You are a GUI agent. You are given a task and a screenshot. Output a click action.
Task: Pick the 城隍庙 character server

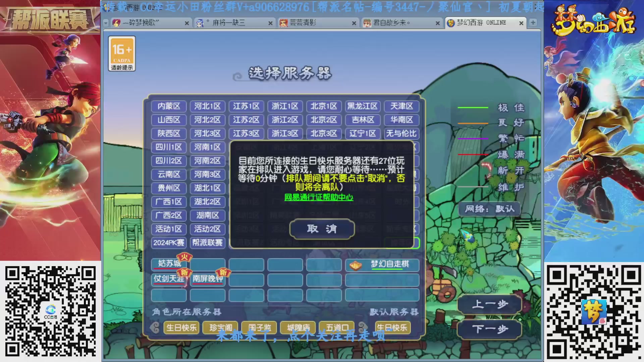(x=298, y=328)
